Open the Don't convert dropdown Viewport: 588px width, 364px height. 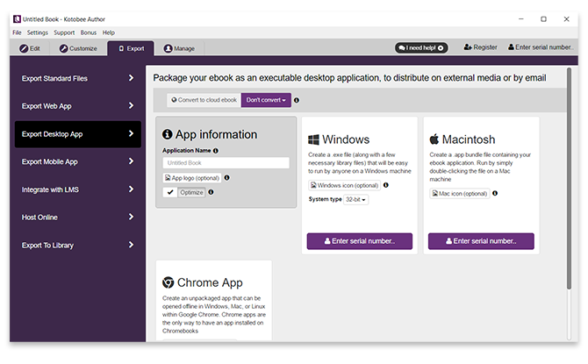pos(266,100)
